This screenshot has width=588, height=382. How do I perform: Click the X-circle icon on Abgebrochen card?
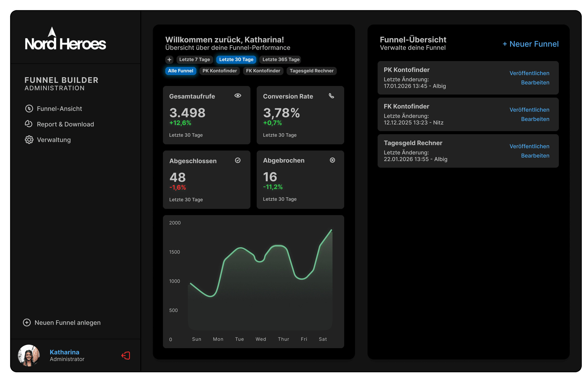pos(332,160)
